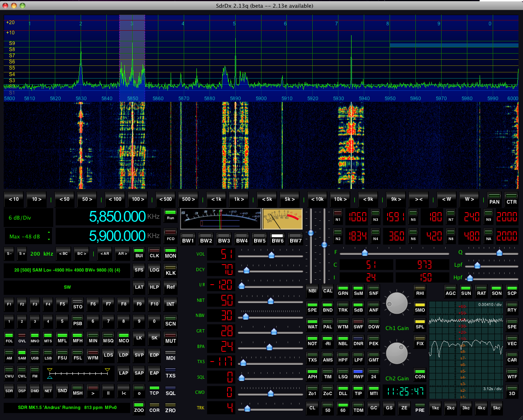Viewport: 523px width, 420px height.
Task: Click the yellow VU meter gauge
Action: [282, 219]
